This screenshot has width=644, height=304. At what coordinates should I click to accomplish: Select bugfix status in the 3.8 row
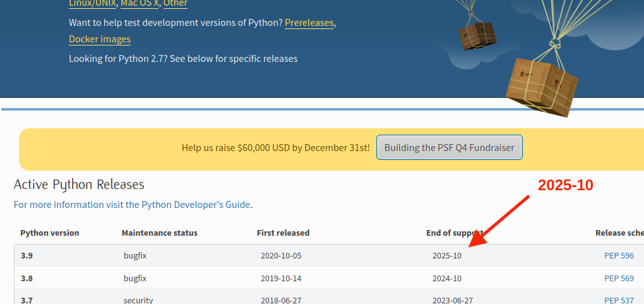click(x=135, y=278)
